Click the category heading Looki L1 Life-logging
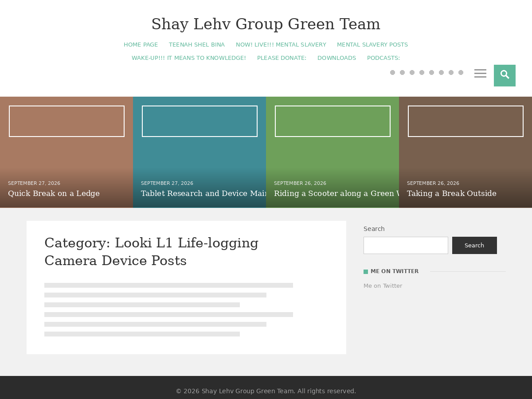This screenshot has height=399, width=532. (x=151, y=252)
